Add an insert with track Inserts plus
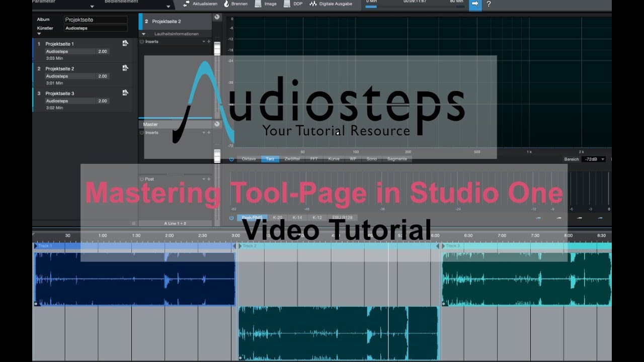The height and width of the screenshot is (362, 644). [x=209, y=42]
